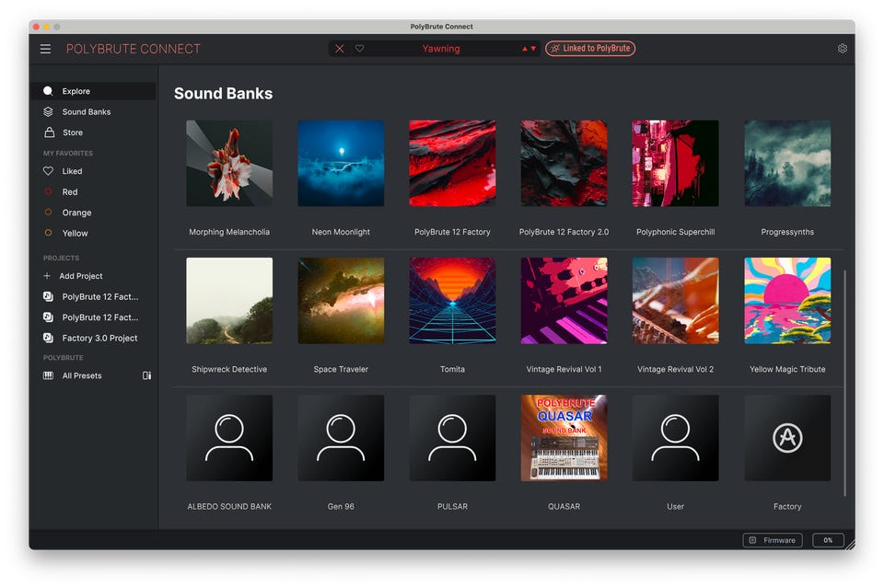Open All Presets in the PolyBrute section

[x=82, y=375]
